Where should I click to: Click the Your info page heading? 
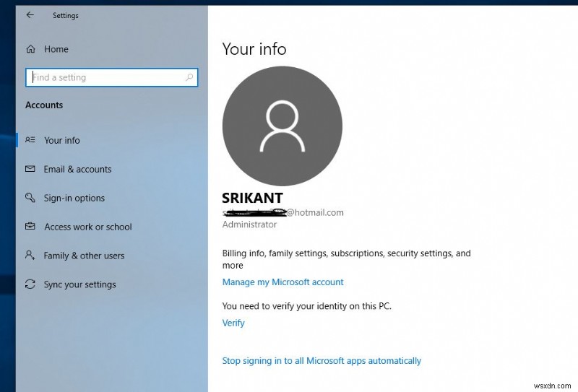[x=254, y=49]
